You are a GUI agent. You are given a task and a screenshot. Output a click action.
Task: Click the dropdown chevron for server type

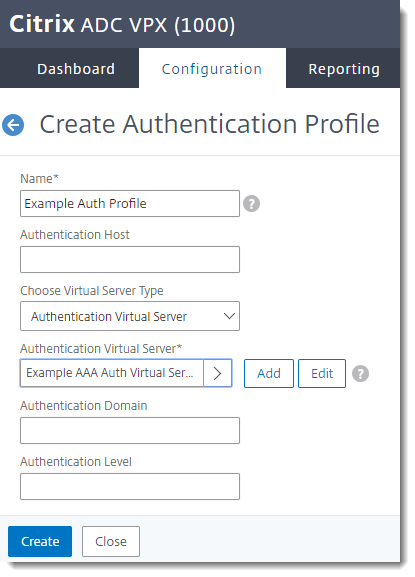tap(229, 316)
